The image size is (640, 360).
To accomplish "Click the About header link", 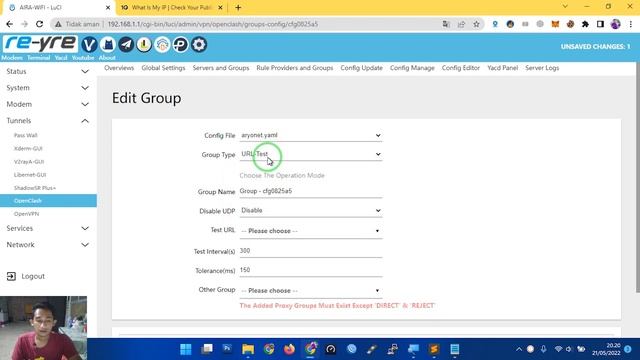I will (x=107, y=58).
